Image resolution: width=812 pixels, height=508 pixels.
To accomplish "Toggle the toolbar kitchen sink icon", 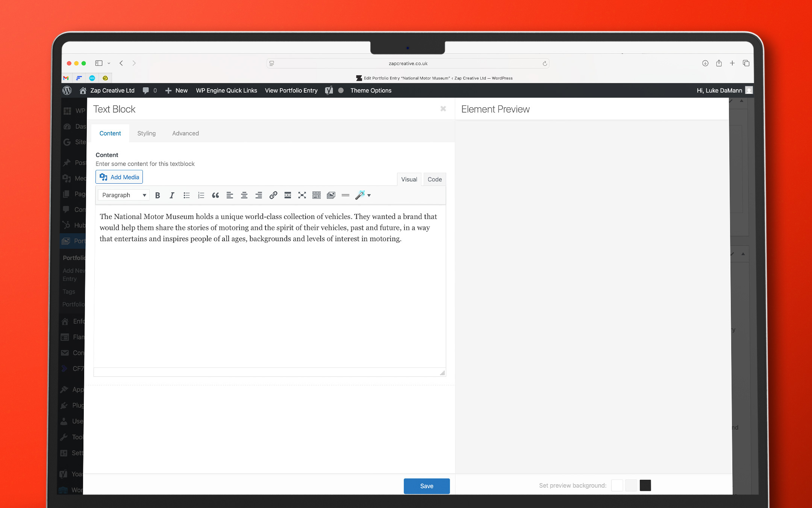I will tap(317, 195).
